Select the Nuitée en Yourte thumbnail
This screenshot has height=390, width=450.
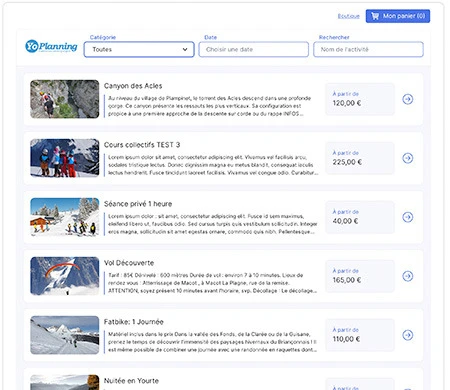[x=65, y=382]
